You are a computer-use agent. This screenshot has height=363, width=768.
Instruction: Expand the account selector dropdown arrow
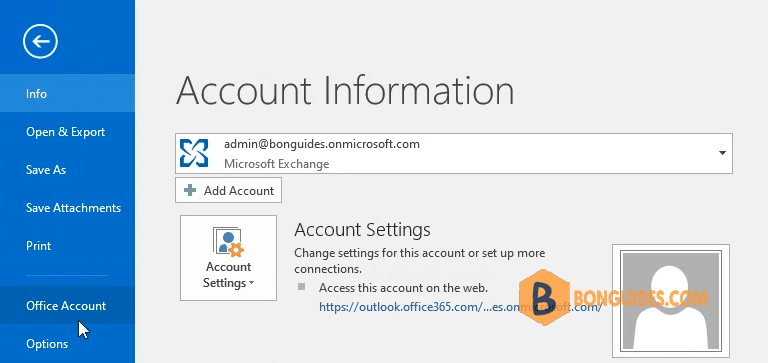point(722,153)
